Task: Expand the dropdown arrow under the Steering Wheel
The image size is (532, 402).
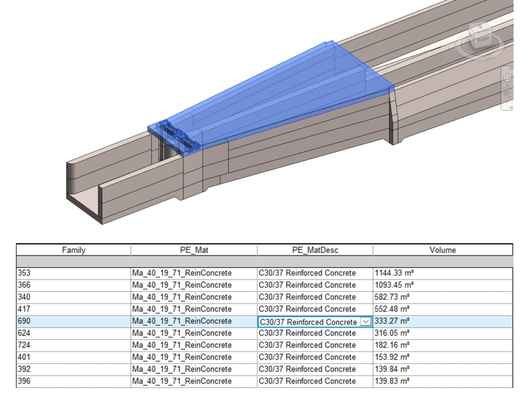Action: (x=508, y=86)
